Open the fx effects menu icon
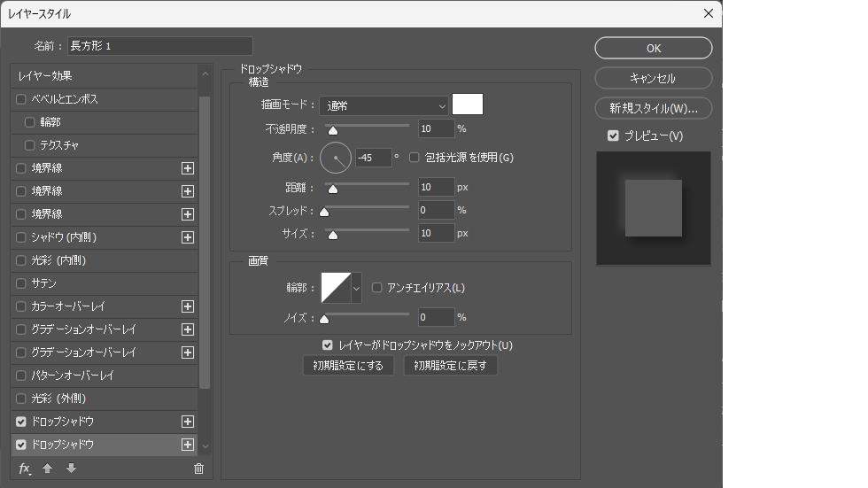The height and width of the screenshot is (488, 868). (x=25, y=469)
